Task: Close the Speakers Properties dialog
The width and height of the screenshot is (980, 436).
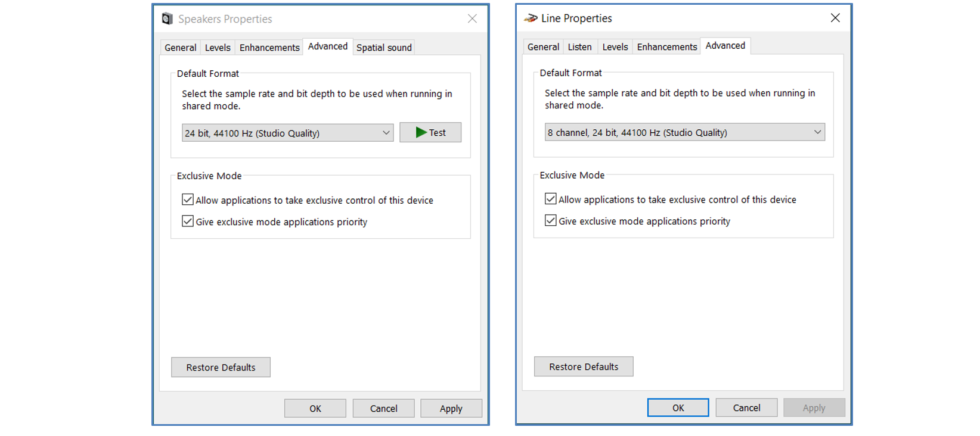Action: pyautogui.click(x=472, y=19)
